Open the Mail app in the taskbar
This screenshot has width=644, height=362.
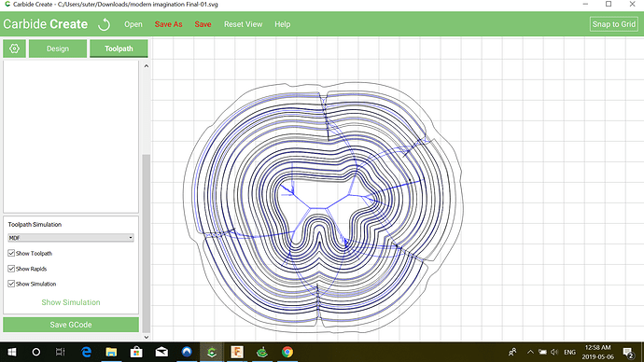[161, 352]
